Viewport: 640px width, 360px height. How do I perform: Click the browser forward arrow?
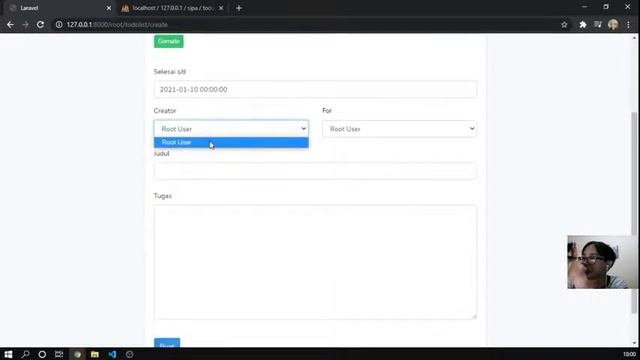pyautogui.click(x=25, y=24)
